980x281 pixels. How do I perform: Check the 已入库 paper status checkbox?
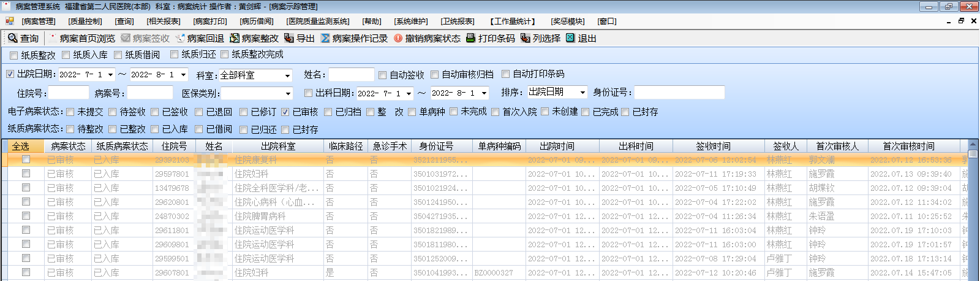(x=154, y=129)
